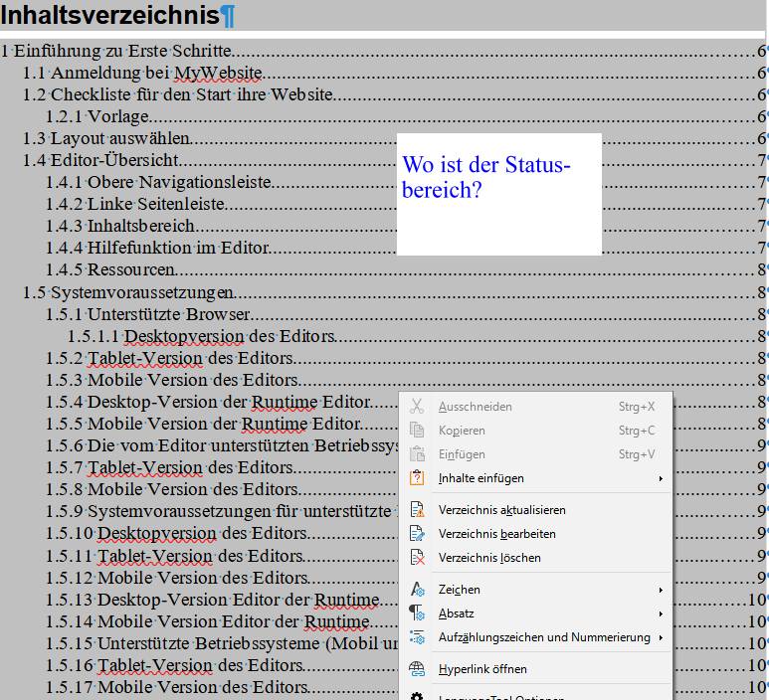Click the 'Wo ist der Statusbereich?' note

pyautogui.click(x=498, y=194)
